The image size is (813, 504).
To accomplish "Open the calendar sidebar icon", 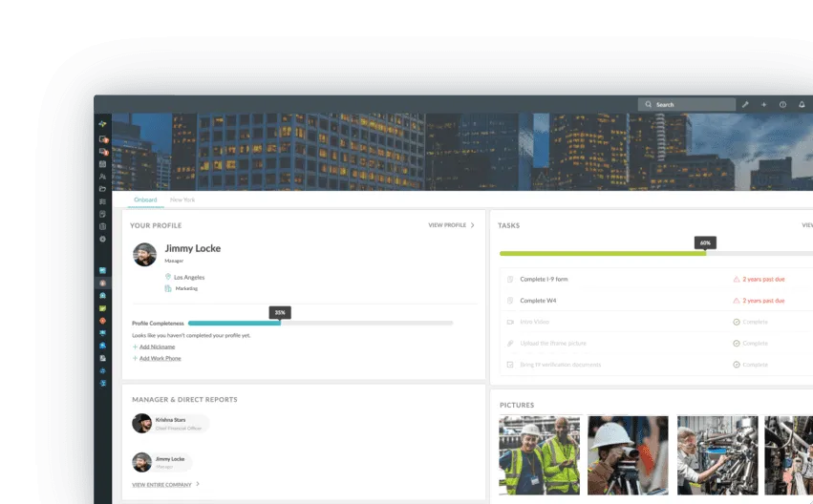I will [x=102, y=163].
